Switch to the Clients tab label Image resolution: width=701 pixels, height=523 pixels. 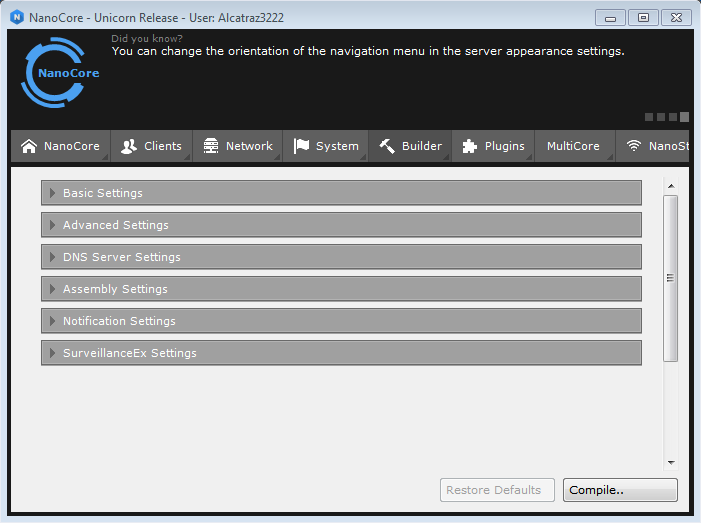163,146
